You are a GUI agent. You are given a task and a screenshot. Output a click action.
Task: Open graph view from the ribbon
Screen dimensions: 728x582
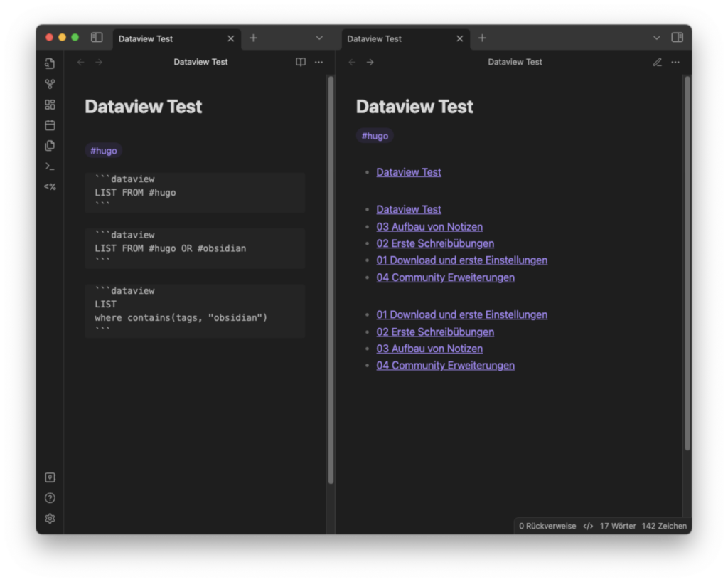50,84
